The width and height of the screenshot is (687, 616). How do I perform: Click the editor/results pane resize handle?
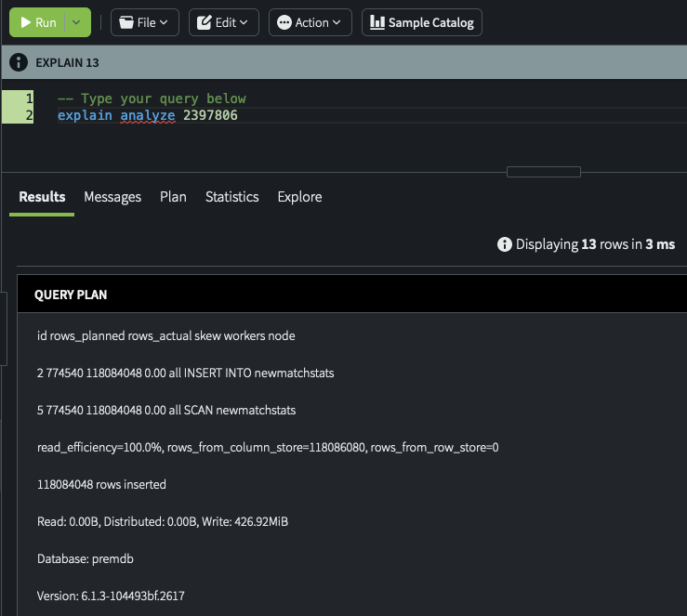point(543,172)
